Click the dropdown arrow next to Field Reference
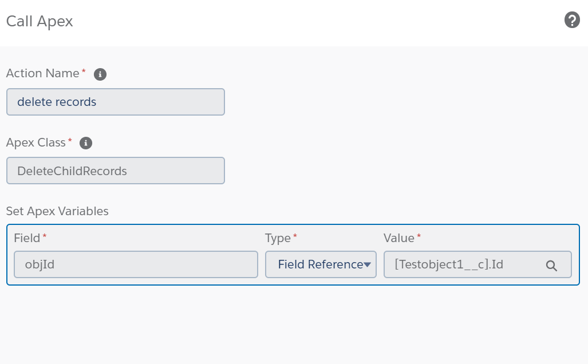 coord(367,264)
